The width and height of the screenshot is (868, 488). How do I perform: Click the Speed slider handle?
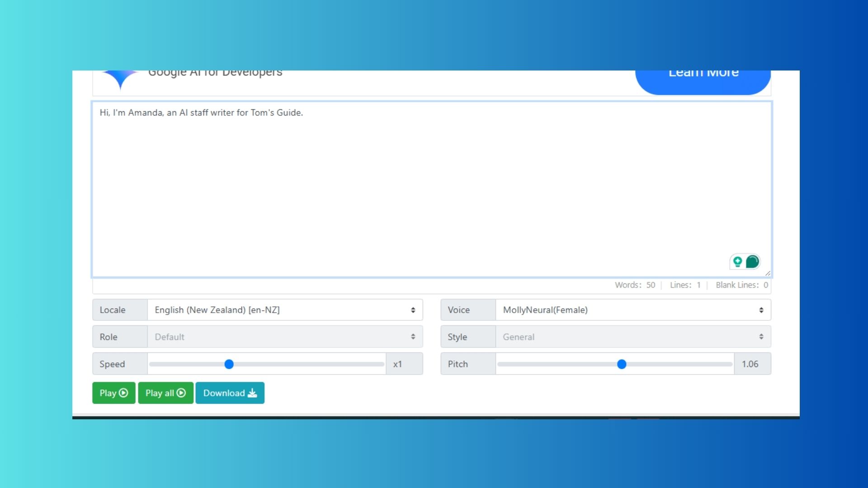pos(229,364)
